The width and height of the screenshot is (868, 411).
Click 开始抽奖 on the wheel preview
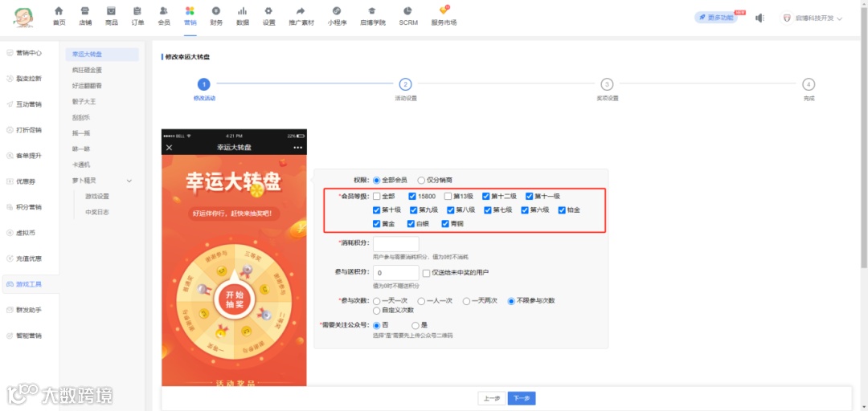click(235, 299)
